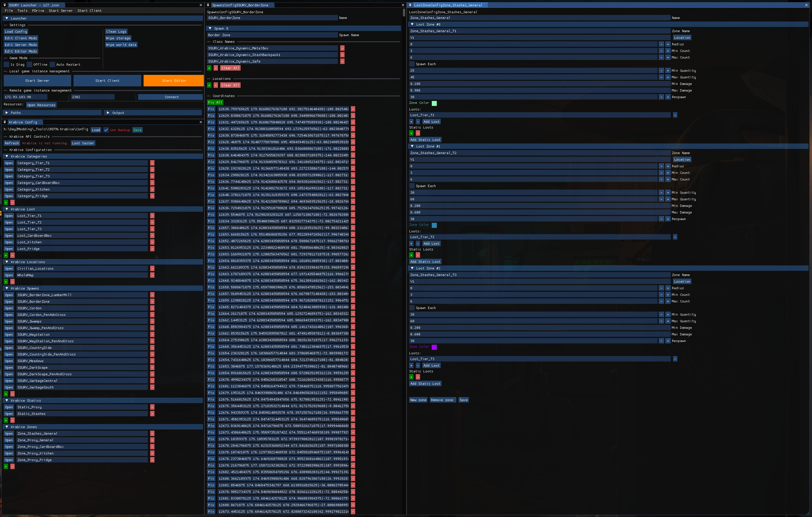This screenshot has width=812, height=517.
Task: Click the Loot tester button
Action: [x=83, y=143]
